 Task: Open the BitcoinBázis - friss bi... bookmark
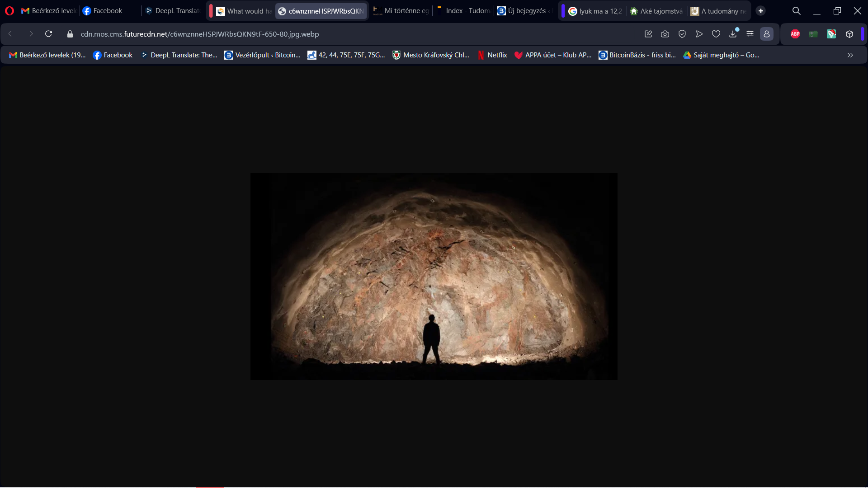[x=637, y=55]
